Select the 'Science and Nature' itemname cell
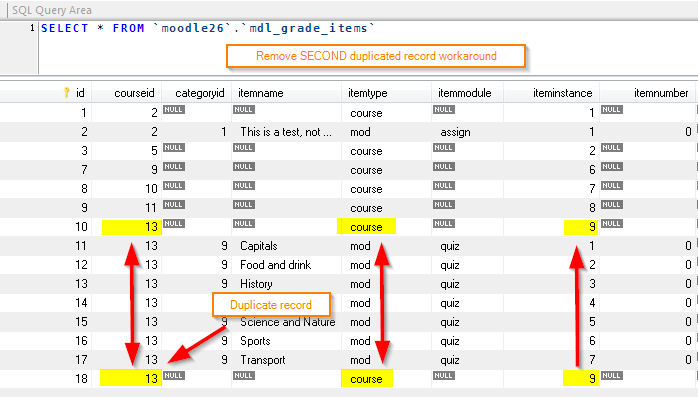This screenshot has width=698, height=397. coord(288,322)
